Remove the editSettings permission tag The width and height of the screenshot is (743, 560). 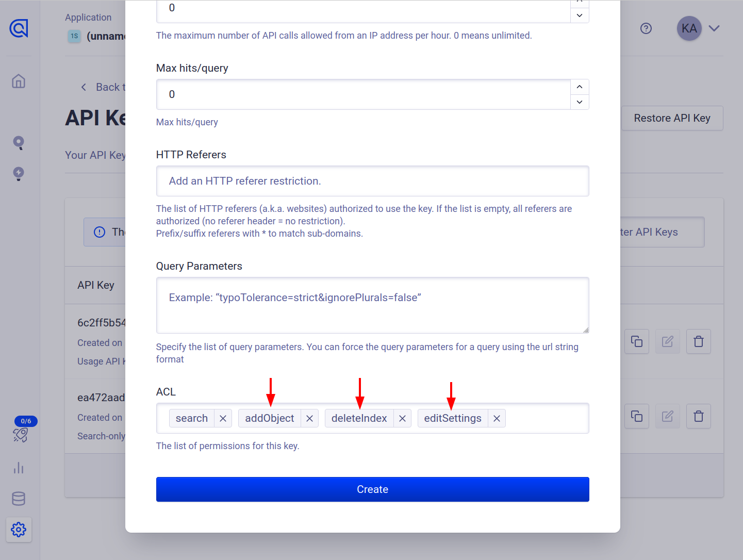pos(497,418)
